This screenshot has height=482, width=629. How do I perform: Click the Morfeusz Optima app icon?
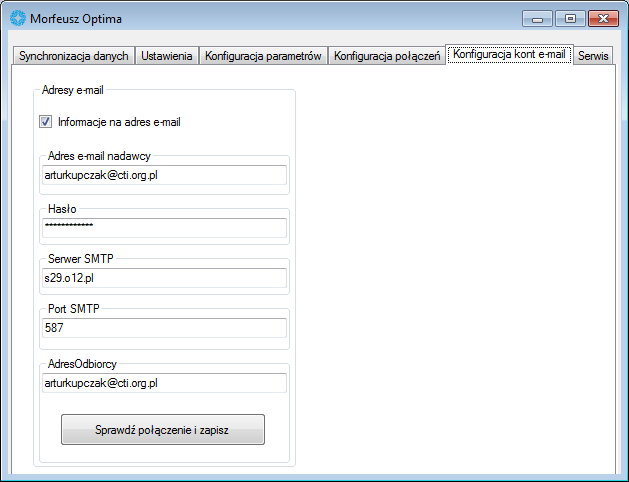coord(18,18)
